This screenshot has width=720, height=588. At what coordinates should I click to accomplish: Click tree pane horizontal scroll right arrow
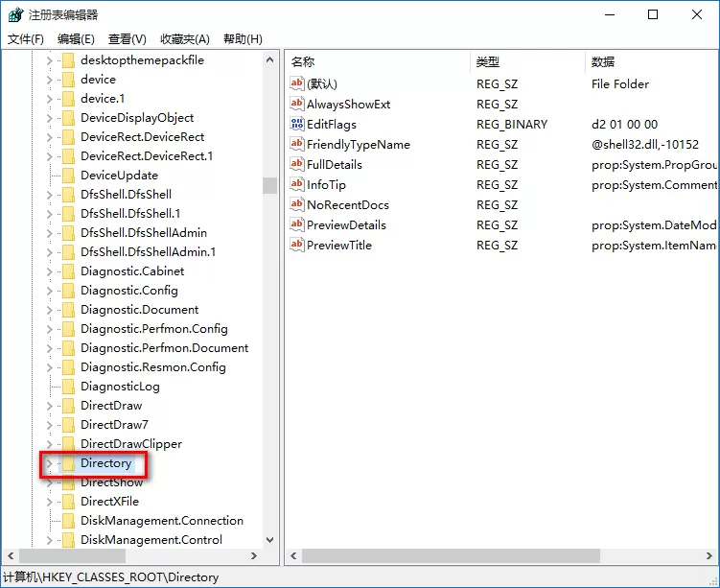tap(254, 555)
